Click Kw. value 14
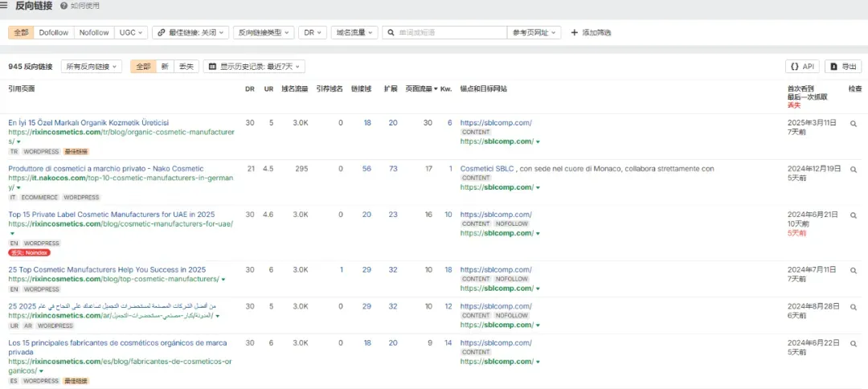The image size is (868, 389). coord(448,343)
